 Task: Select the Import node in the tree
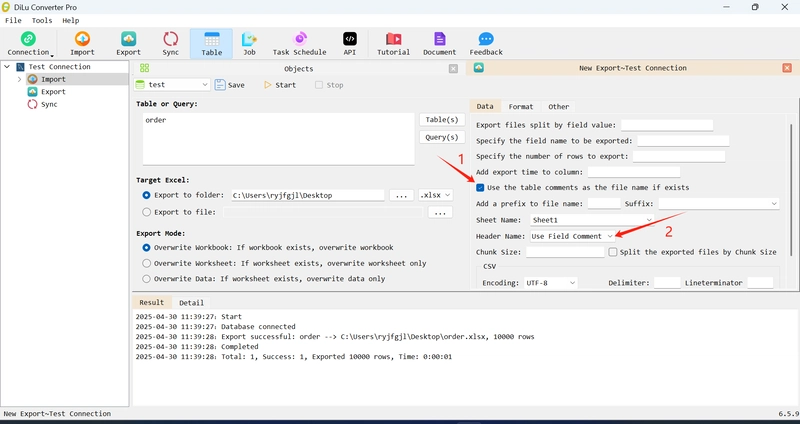click(53, 79)
